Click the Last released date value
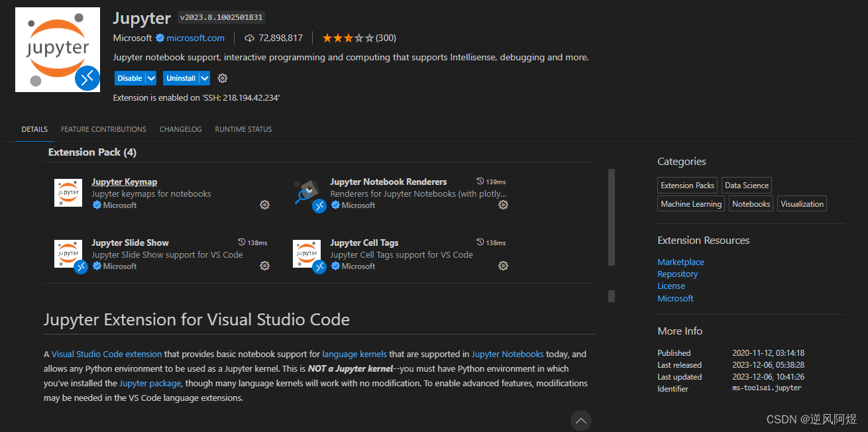868x432 pixels. 768,365
